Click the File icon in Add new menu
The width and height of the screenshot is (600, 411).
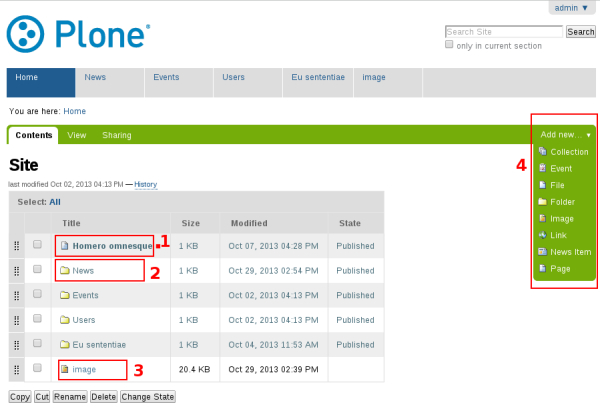tap(543, 185)
